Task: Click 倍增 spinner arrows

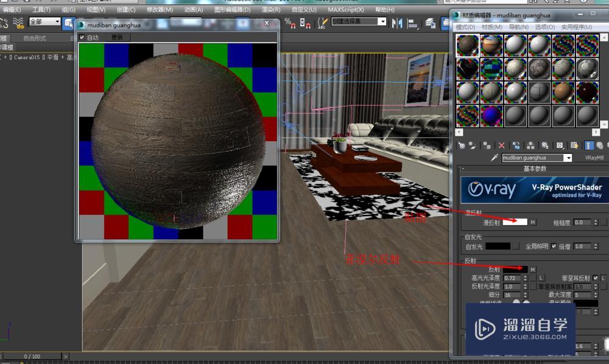Action: [x=596, y=247]
